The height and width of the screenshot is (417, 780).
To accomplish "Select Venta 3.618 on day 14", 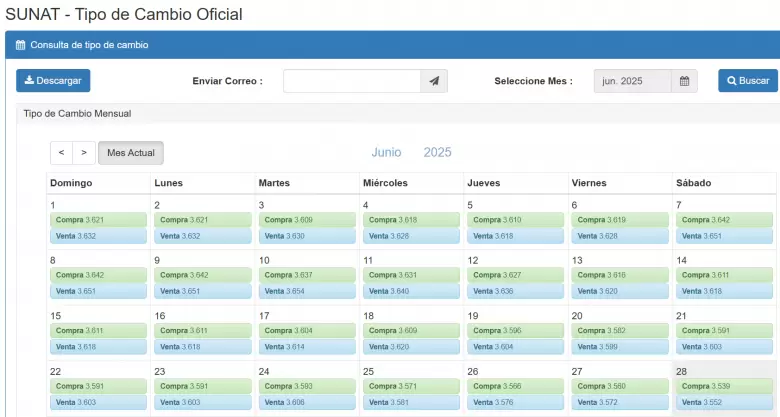I will click(x=724, y=291).
